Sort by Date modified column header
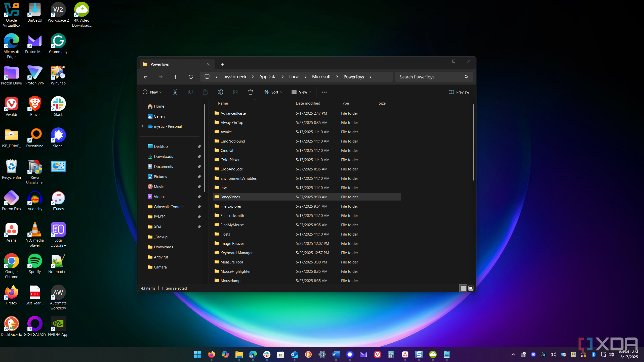644x362 pixels. [x=316, y=103]
